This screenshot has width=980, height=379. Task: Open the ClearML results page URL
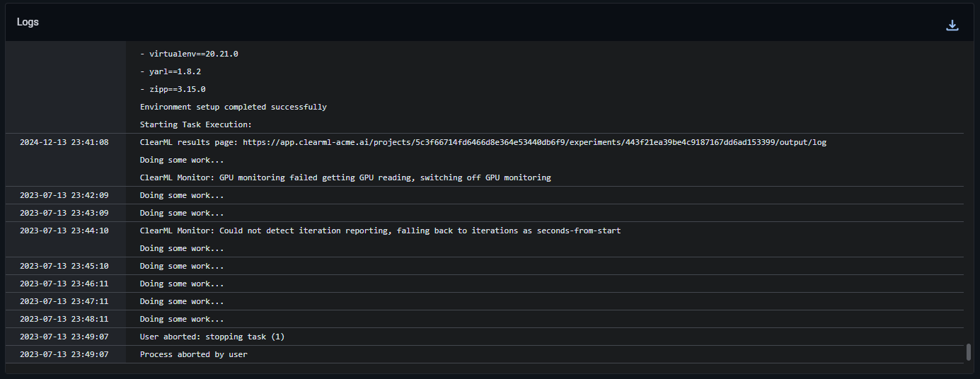coord(534,142)
